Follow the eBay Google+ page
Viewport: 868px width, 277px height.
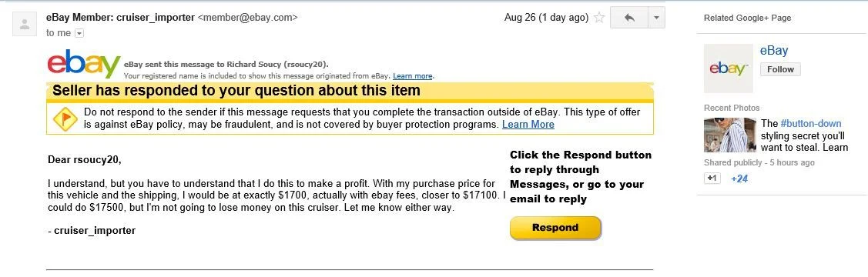pos(780,69)
